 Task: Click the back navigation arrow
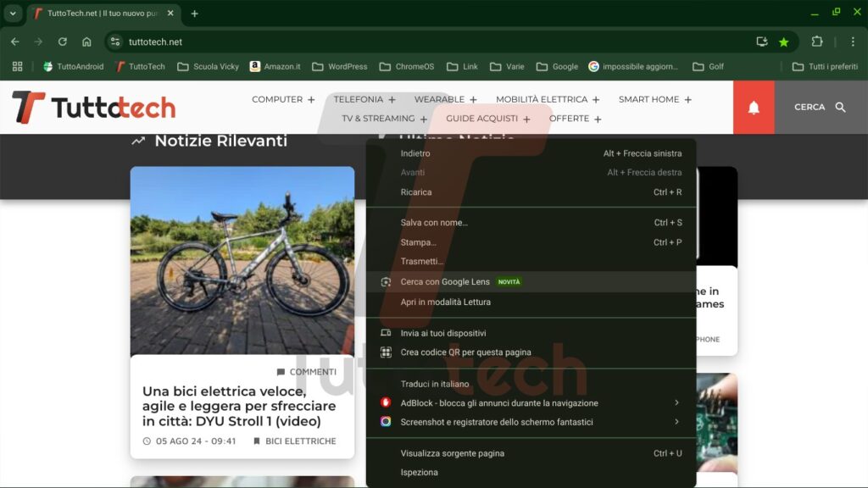14,41
